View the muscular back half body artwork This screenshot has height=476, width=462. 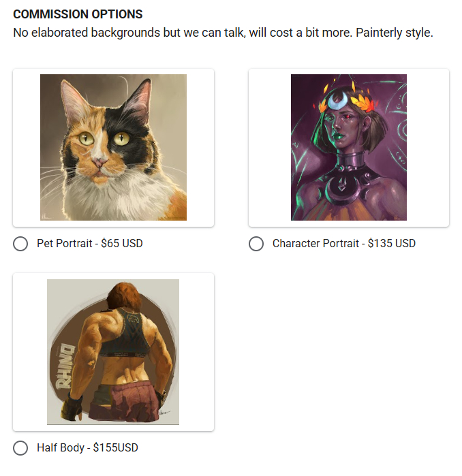(x=113, y=351)
